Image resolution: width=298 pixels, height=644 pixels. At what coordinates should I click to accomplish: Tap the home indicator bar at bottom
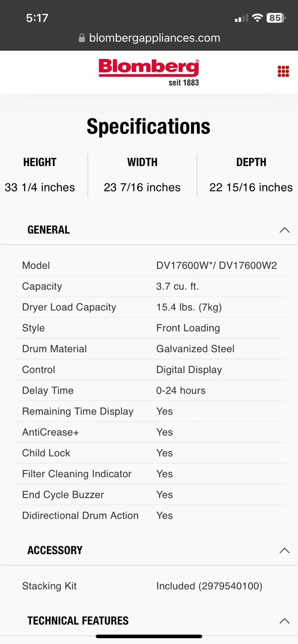click(149, 636)
